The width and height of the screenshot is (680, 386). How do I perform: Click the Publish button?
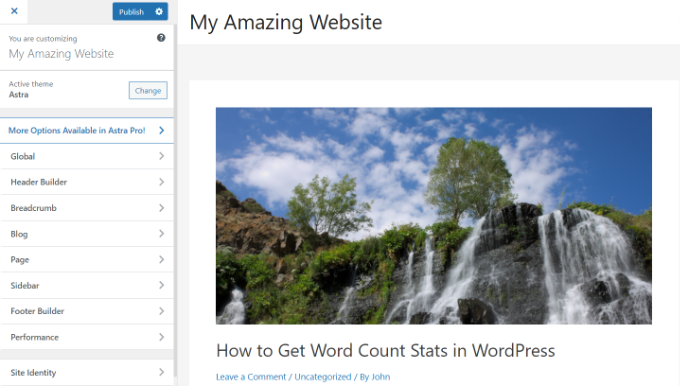point(131,12)
